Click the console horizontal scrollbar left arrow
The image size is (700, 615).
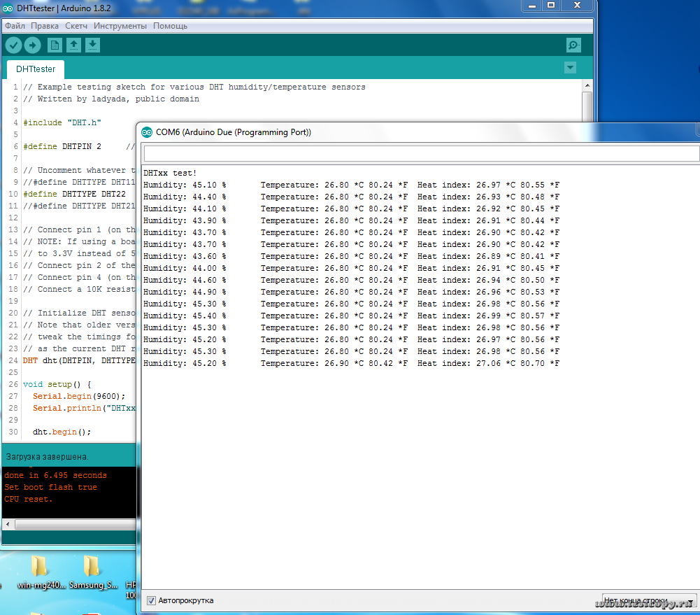click(8, 524)
